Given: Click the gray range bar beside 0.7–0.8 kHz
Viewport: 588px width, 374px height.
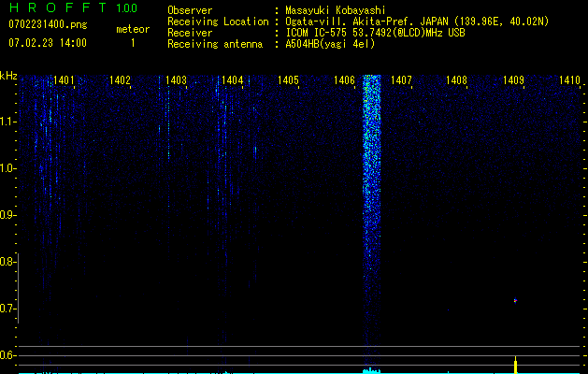Looking at the screenshot, I should click(x=18, y=288).
